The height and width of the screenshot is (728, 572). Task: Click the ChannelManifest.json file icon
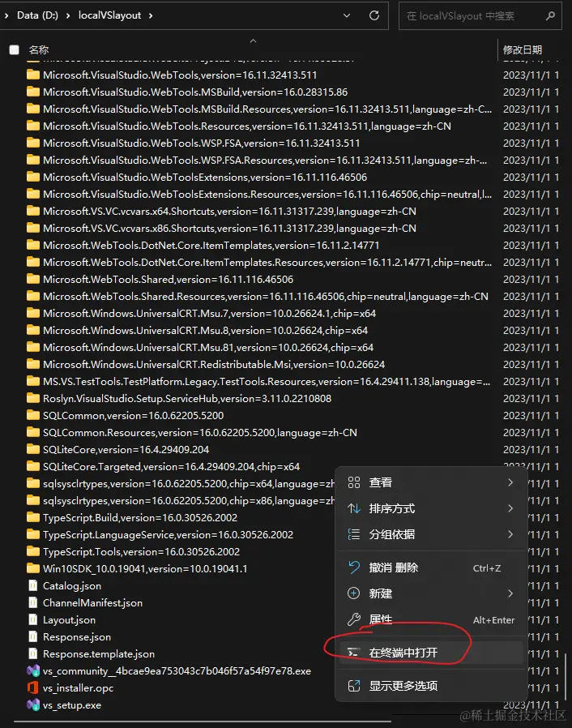click(x=33, y=602)
